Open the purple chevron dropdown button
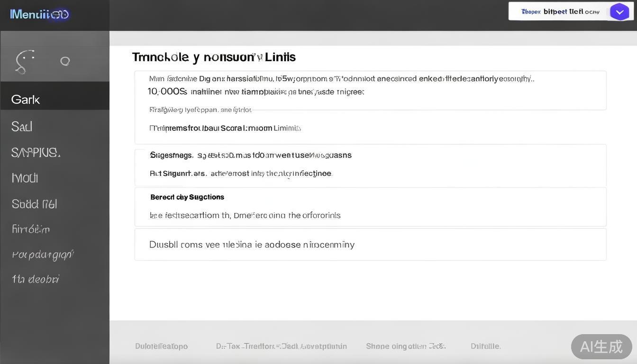The image size is (637, 364). point(619,12)
